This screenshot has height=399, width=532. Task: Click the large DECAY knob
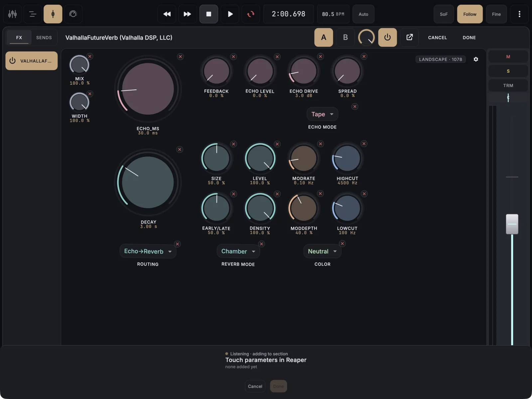(x=148, y=182)
